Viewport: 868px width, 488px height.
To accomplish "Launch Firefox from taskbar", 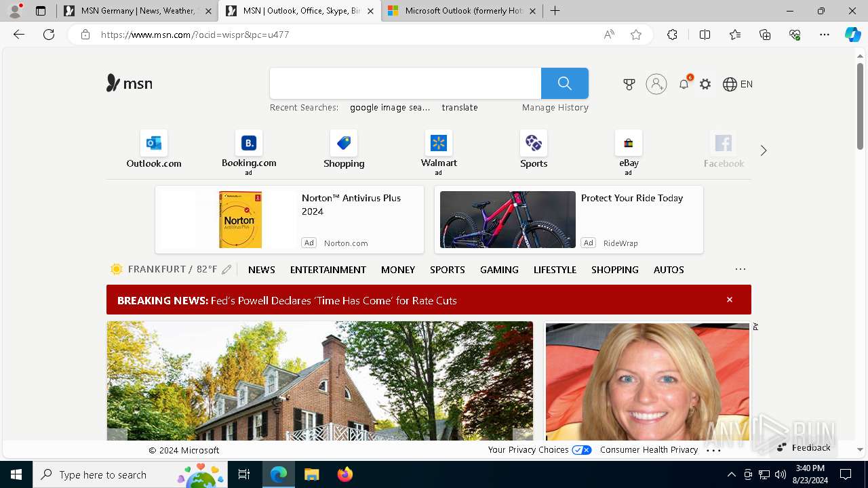I will [x=345, y=474].
